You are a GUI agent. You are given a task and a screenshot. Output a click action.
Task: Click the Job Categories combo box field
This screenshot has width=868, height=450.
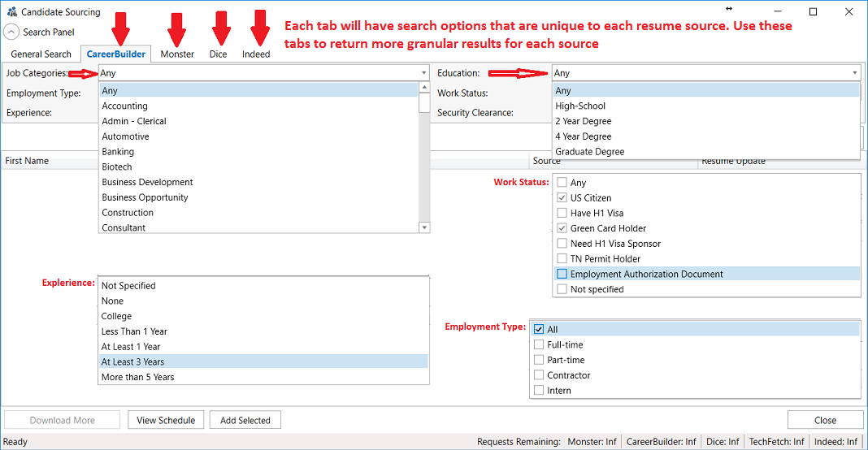[264, 73]
